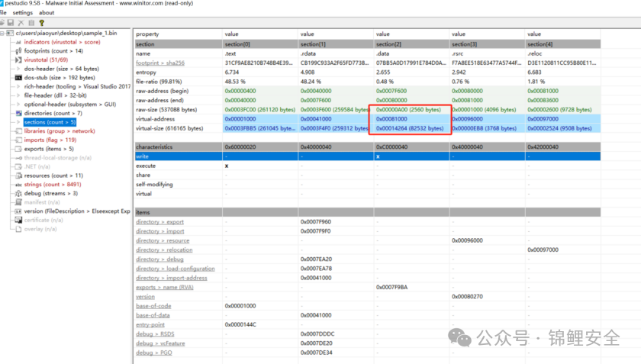This screenshot has height=364, width=641.
Task: Select the .reloc name cell
Action: [x=562, y=53]
